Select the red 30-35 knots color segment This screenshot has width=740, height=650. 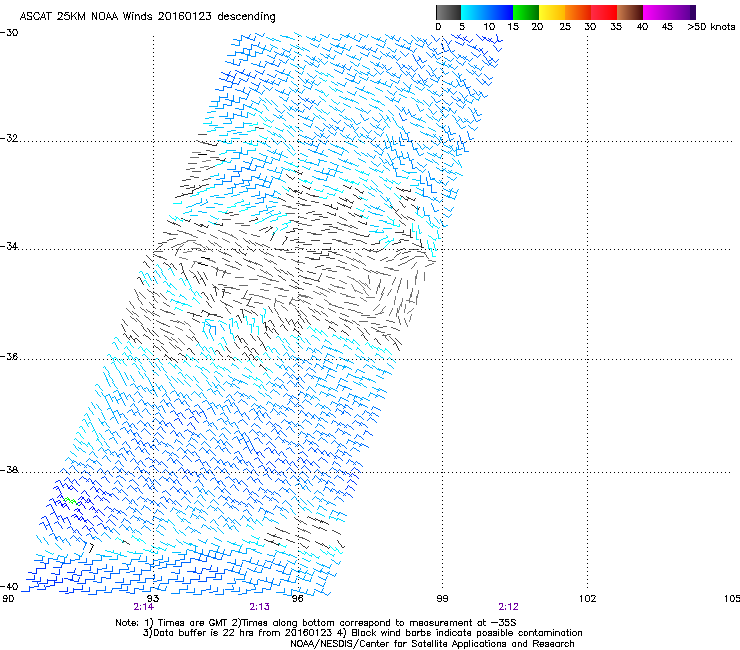tap(604, 12)
